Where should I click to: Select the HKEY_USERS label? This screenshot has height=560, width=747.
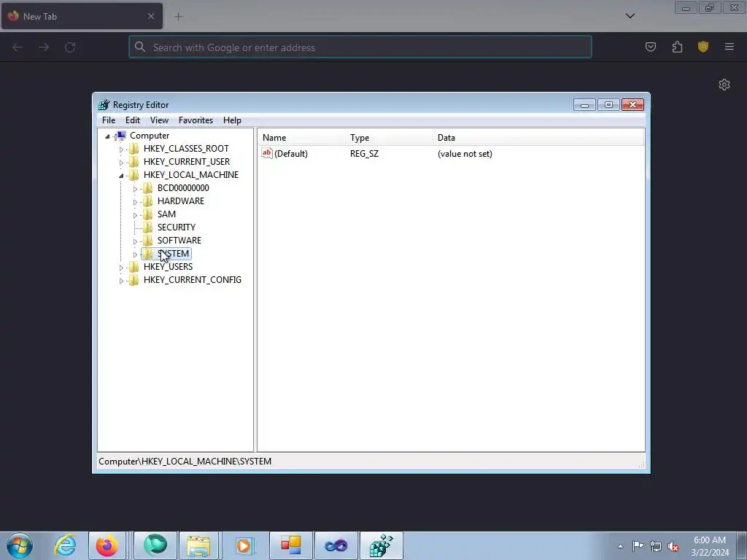(x=169, y=267)
